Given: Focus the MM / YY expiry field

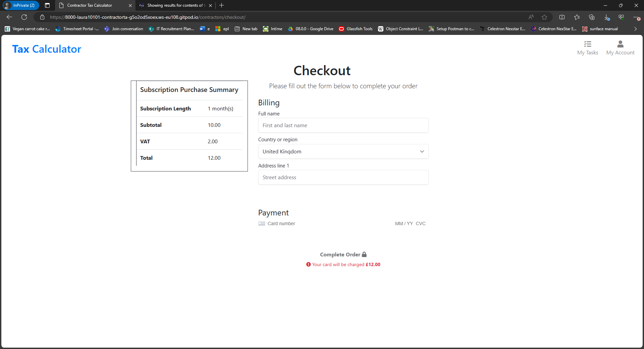Looking at the screenshot, I should (404, 223).
